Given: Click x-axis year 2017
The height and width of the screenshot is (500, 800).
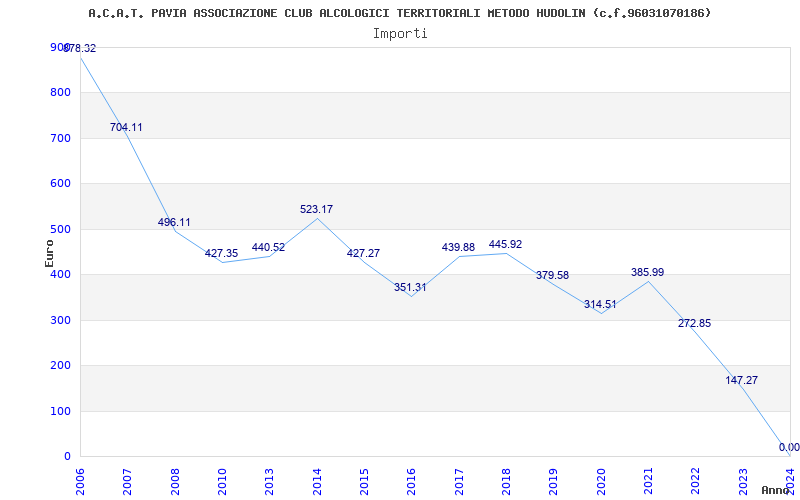Looking at the screenshot, I should point(459,482).
